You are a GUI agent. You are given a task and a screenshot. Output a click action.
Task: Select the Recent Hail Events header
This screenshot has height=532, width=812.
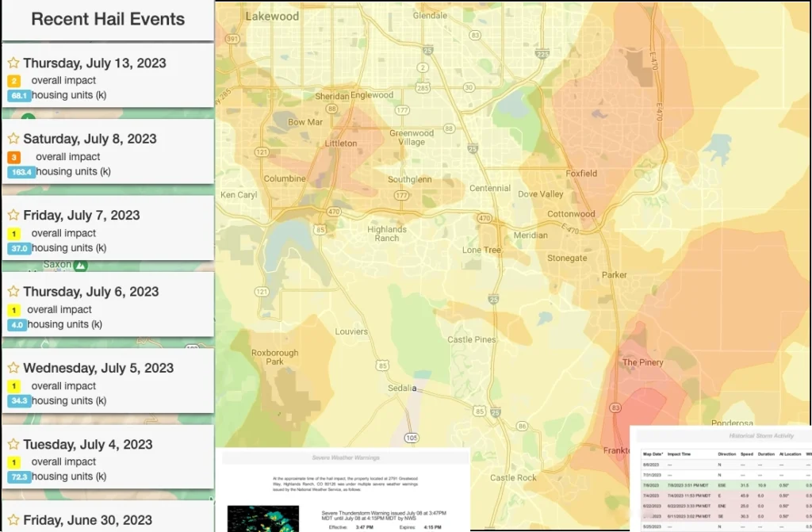tap(108, 20)
